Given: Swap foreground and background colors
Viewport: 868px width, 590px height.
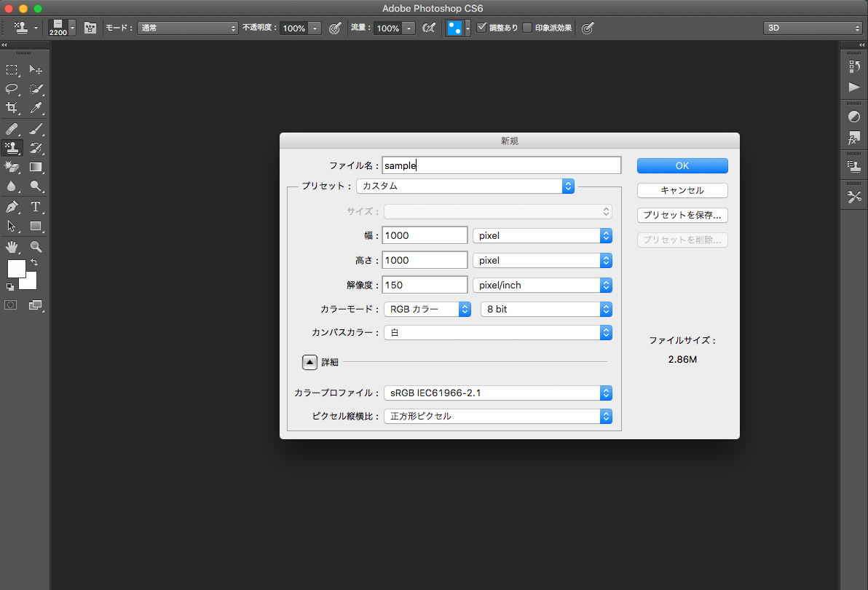Looking at the screenshot, I should (x=34, y=262).
